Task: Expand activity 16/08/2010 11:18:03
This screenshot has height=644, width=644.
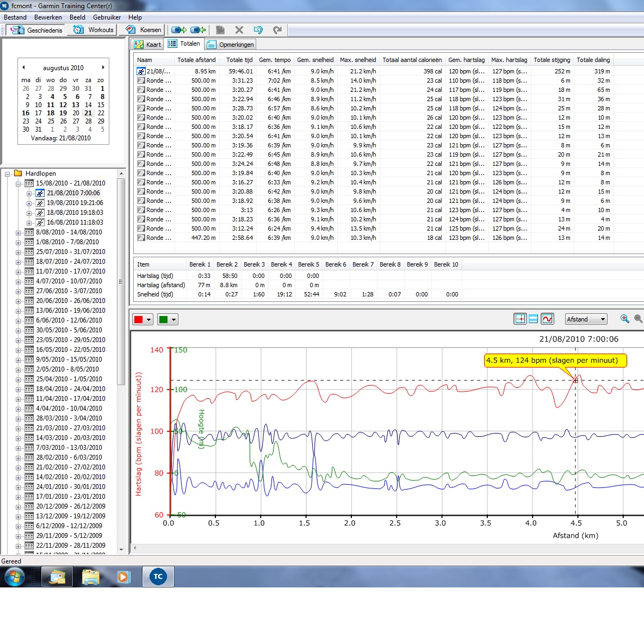Action: point(29,223)
